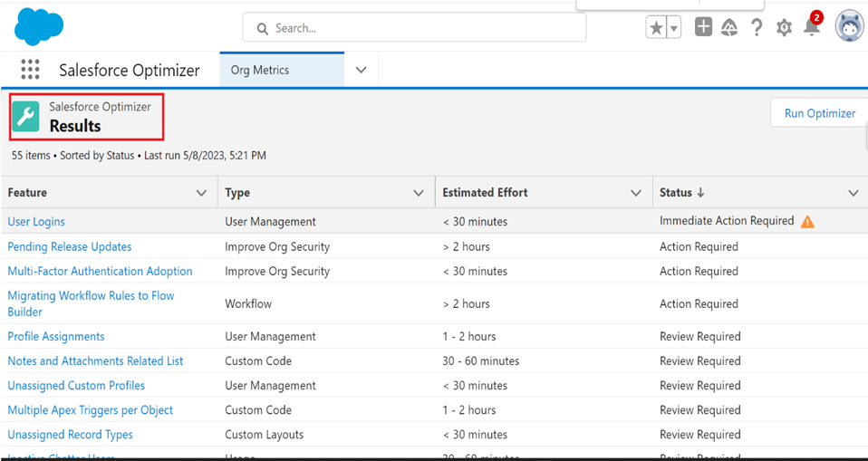This screenshot has height=461, width=868.
Task: Sort by the Feature column header
Action: (27, 193)
